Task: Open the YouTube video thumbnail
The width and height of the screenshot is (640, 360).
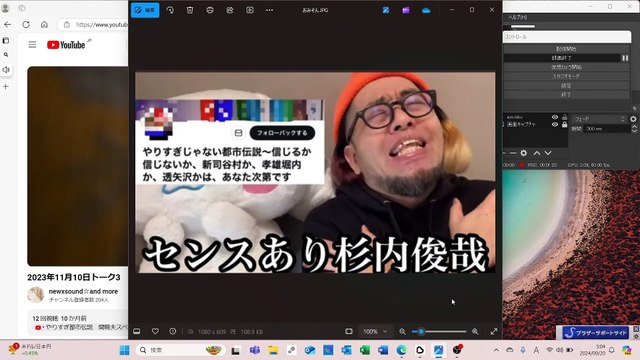Action: click(78, 166)
